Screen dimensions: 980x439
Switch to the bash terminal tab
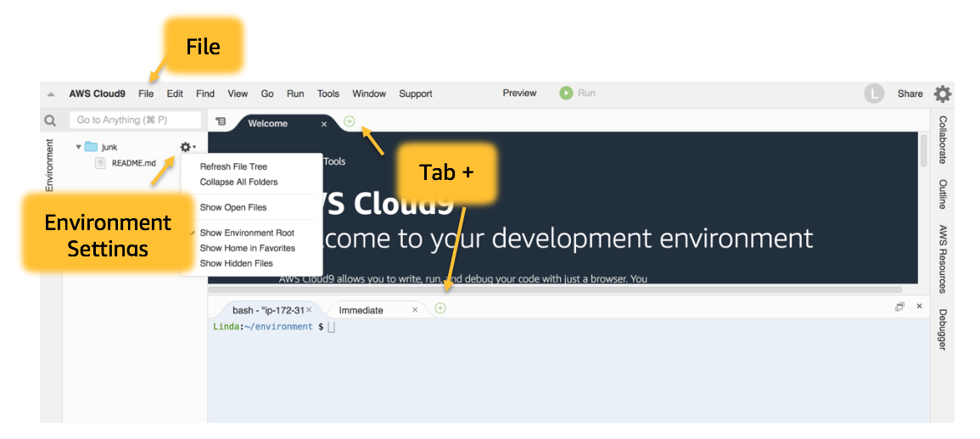coord(268,310)
